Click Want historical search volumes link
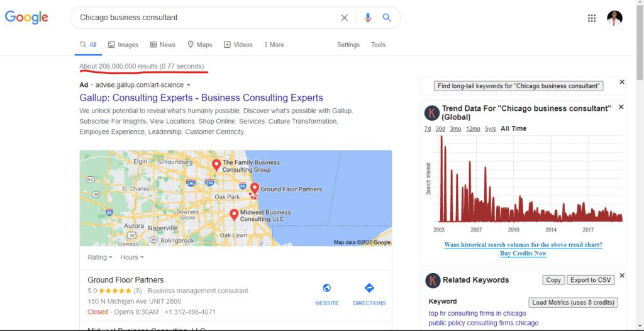 click(523, 245)
